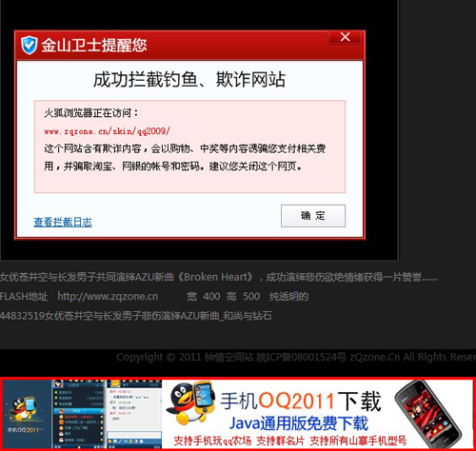Click the 支持群名片 text in banner
This screenshot has width=476, height=451.
[x=280, y=441]
